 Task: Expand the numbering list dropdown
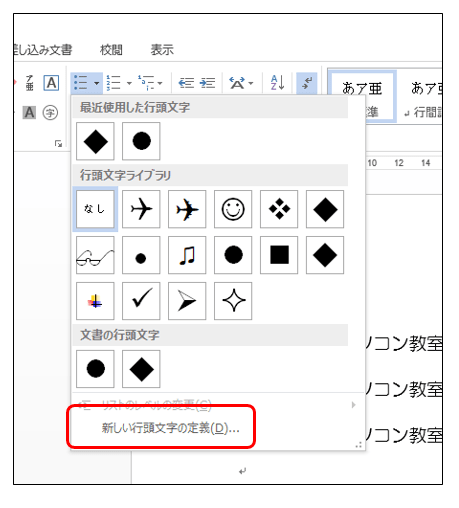[129, 83]
